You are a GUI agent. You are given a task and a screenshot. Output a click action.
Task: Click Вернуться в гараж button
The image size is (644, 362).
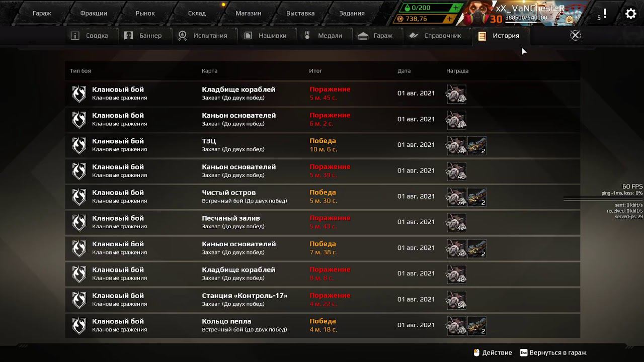tap(553, 353)
